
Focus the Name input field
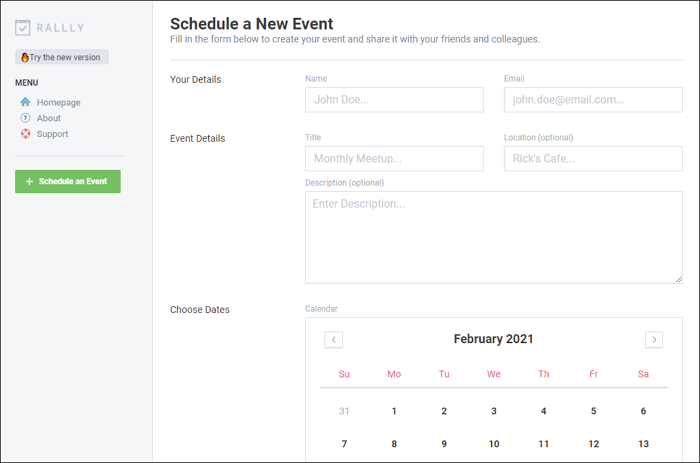tap(394, 100)
